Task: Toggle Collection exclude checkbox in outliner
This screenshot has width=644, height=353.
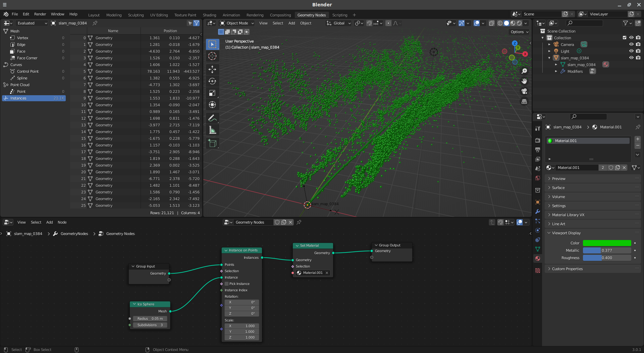Action: click(625, 38)
